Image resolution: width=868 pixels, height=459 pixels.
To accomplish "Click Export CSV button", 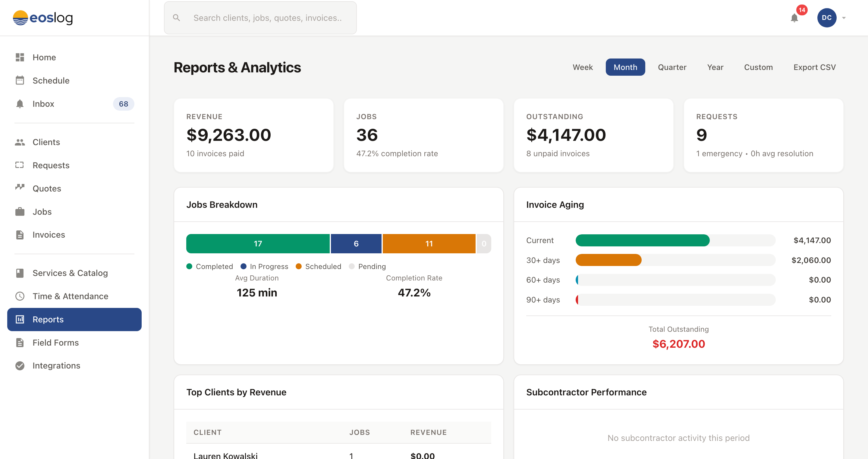I will click(x=814, y=67).
